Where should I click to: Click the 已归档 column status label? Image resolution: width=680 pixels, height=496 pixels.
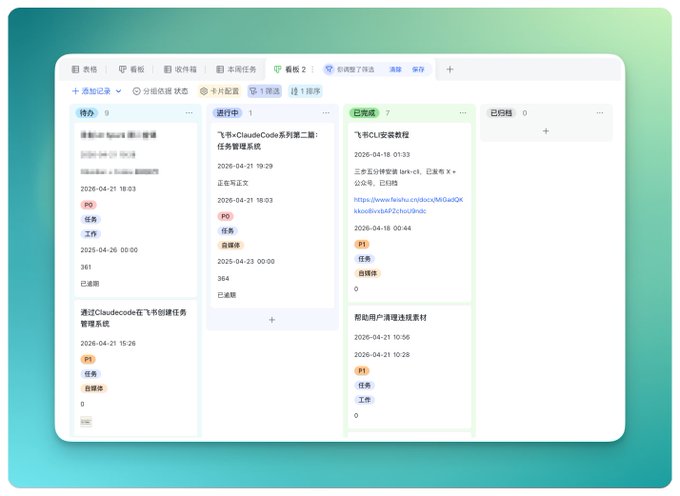click(x=501, y=113)
